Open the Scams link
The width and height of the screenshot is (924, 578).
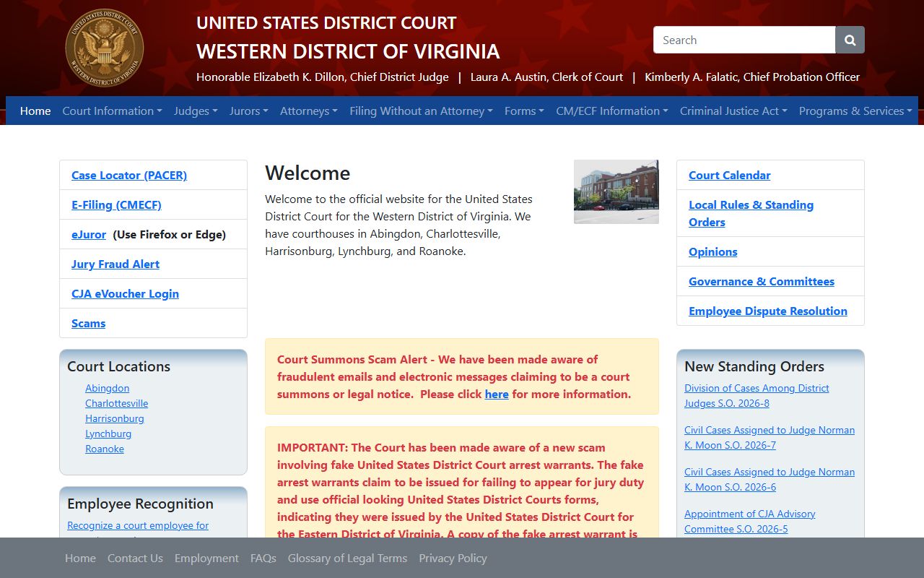click(x=88, y=323)
